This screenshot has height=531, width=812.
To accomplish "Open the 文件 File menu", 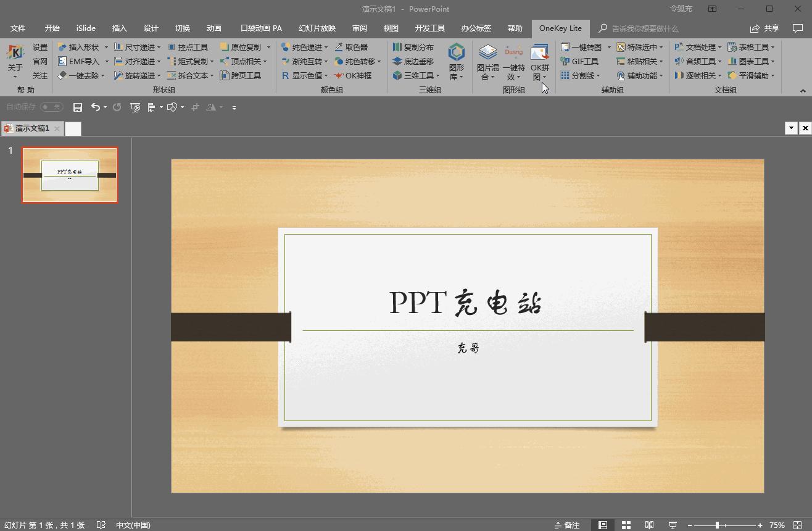I will 18,28.
